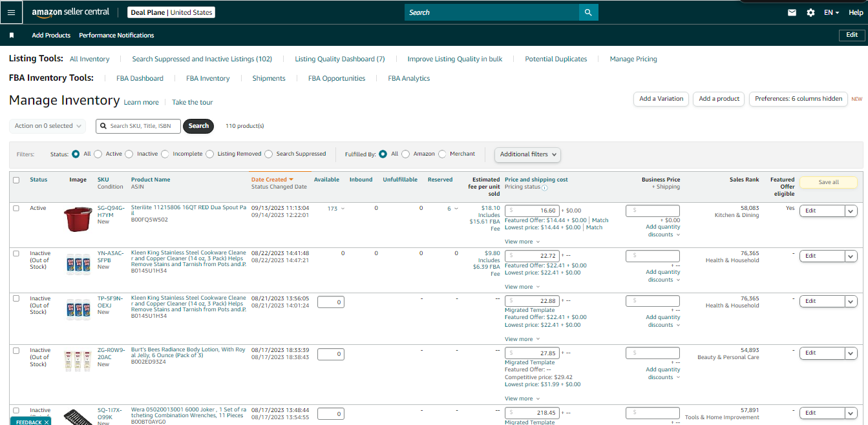Open Performance Notifications
Screen dimensions: 868x425
116,35
